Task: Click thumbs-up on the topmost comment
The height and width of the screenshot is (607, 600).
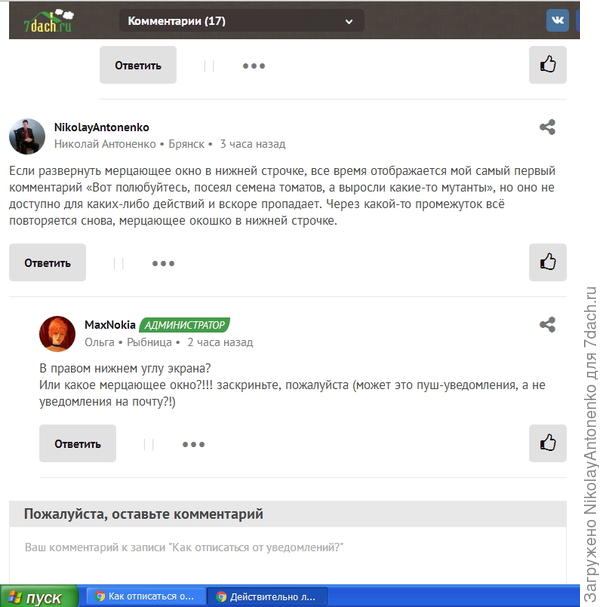Action: click(x=547, y=65)
